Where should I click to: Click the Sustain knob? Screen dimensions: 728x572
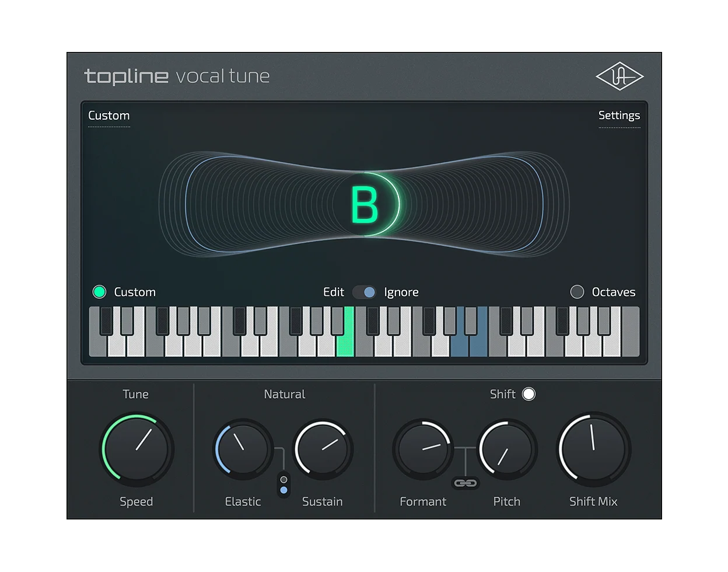click(x=323, y=449)
